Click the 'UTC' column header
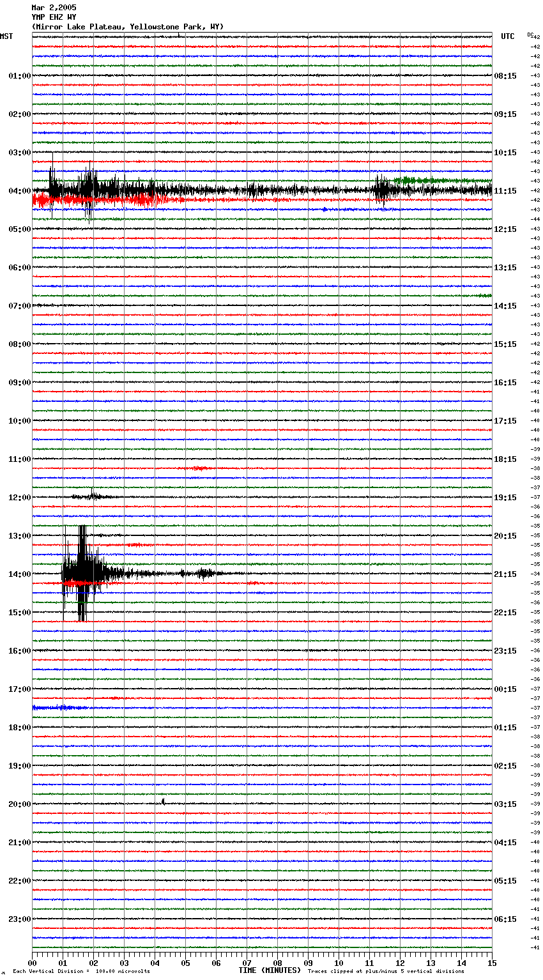This screenshot has height=980, width=543. (508, 36)
